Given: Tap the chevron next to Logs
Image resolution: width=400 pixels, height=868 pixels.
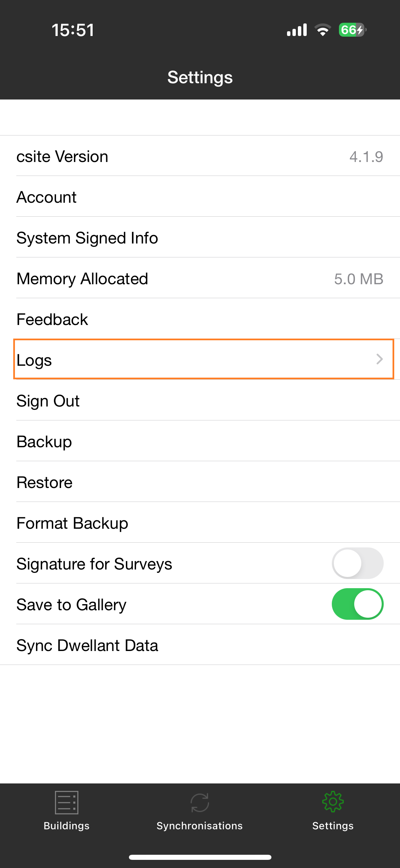Looking at the screenshot, I should (x=379, y=360).
